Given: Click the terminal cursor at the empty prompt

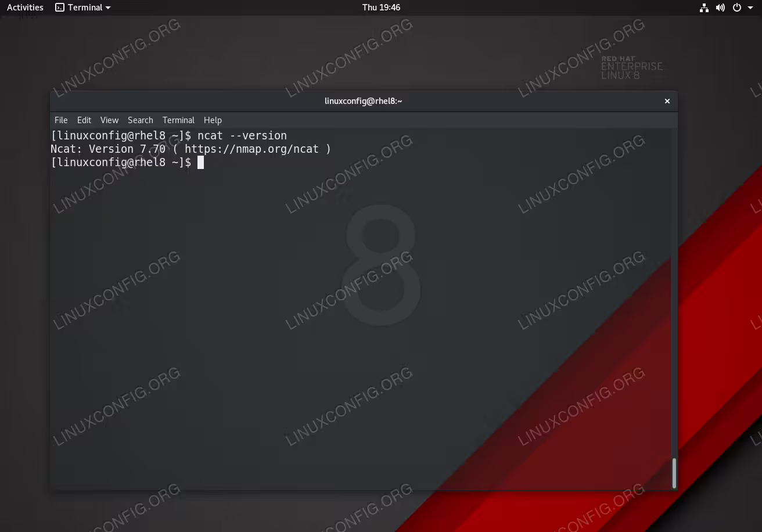Looking at the screenshot, I should 200,163.
